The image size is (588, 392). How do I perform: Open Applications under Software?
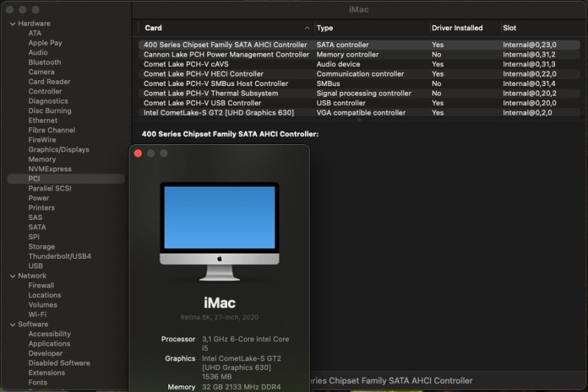[49, 344]
